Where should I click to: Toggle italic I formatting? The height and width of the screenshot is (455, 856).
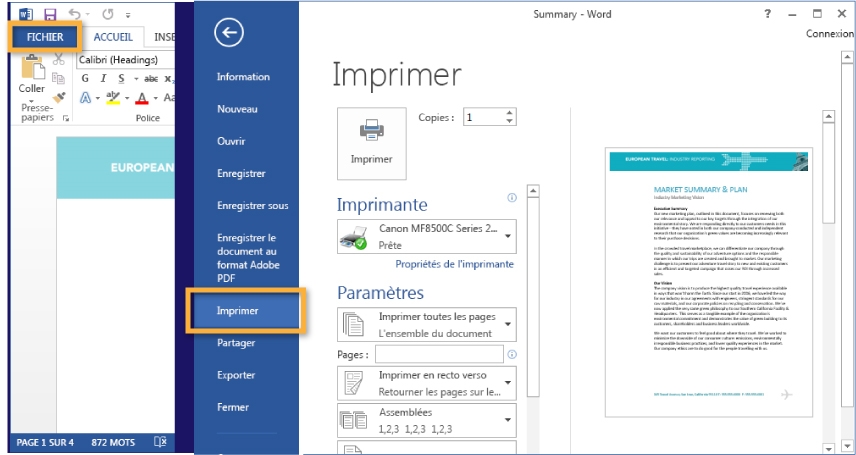(x=103, y=79)
